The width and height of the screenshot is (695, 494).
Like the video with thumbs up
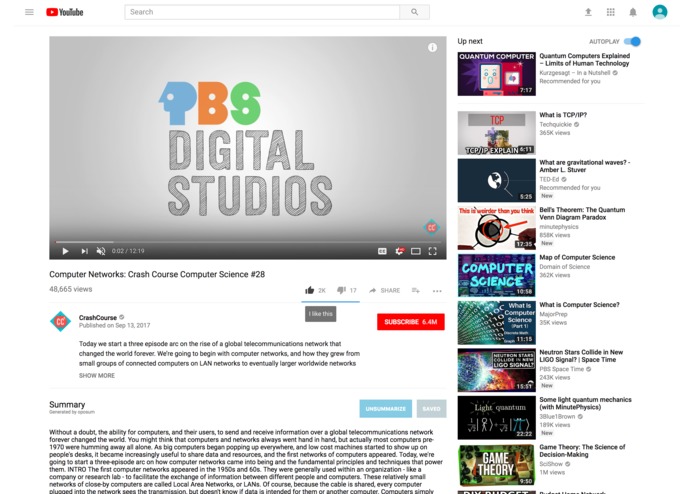pos(310,290)
